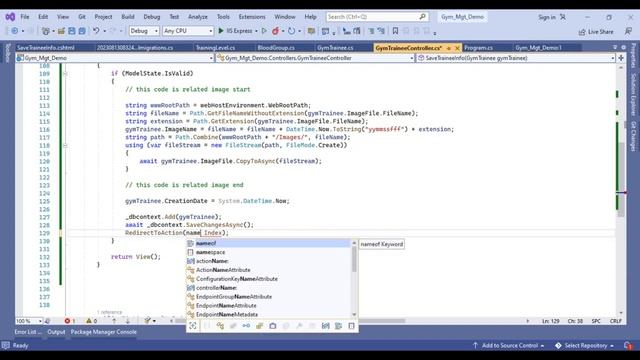640x360 pixels.
Task: Open the Build menu
Action: tap(128, 17)
